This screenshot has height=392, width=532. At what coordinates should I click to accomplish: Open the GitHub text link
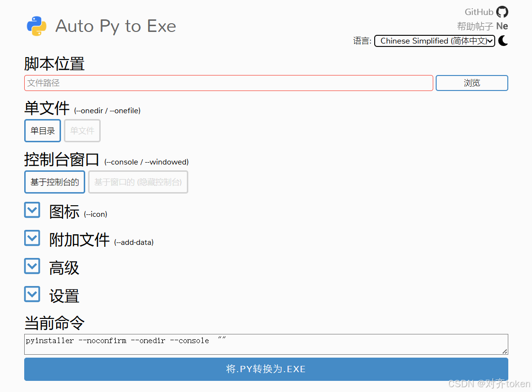coord(479,12)
